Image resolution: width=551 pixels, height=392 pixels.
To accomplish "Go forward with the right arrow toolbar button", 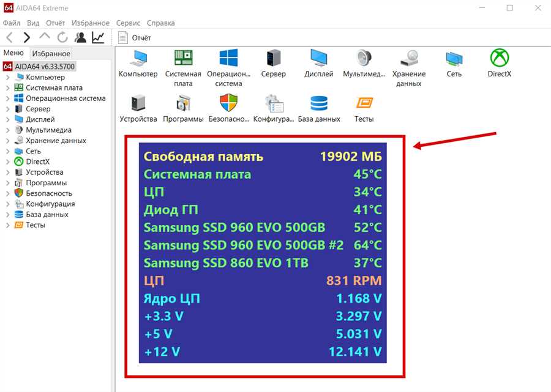I will pos(26,37).
